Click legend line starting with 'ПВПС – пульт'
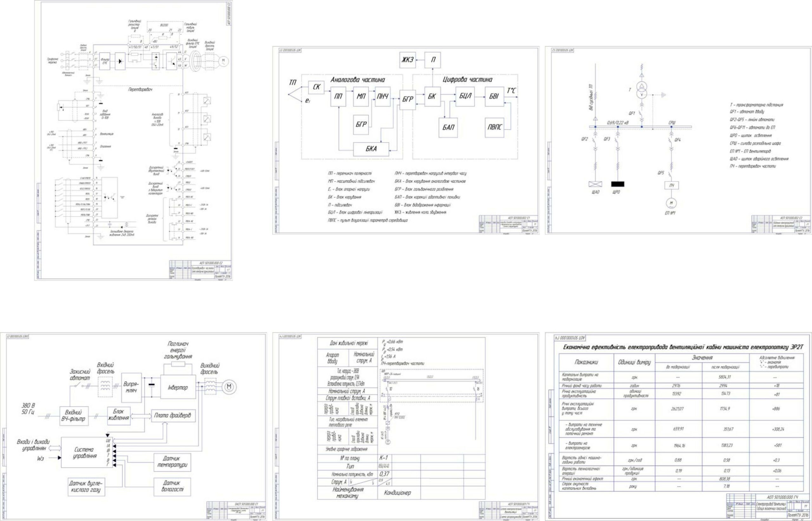This screenshot has height=521, width=812. [367, 220]
